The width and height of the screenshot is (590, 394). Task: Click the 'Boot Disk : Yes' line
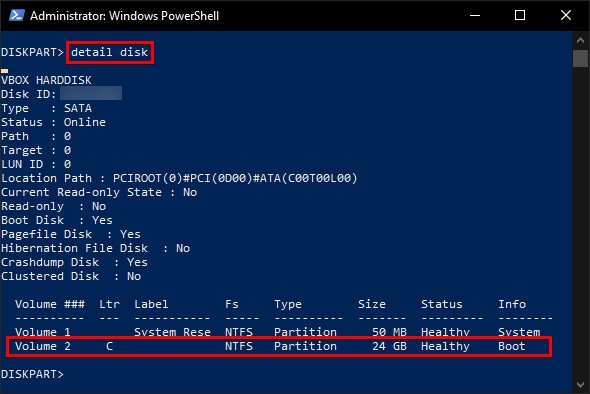(57, 220)
